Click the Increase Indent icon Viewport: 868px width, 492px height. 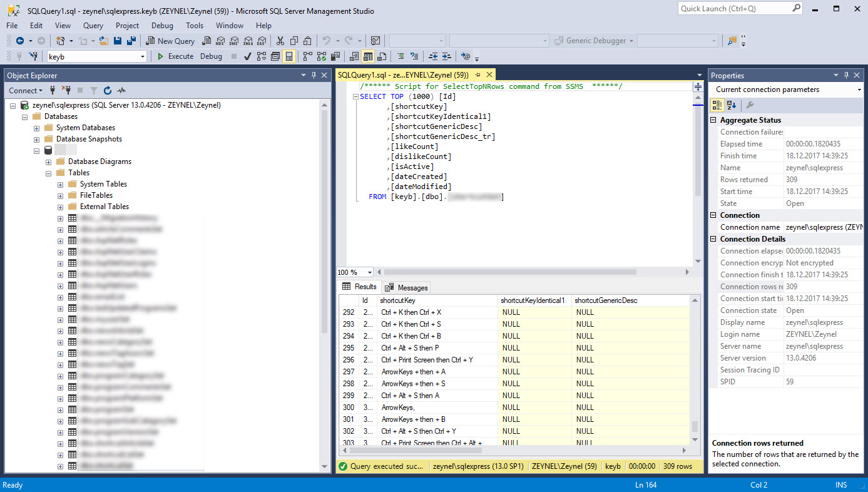[x=446, y=56]
